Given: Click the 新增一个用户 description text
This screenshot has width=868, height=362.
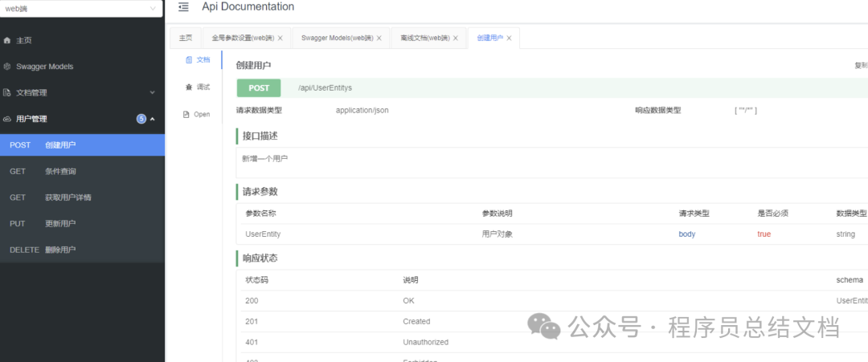Looking at the screenshot, I should click(x=264, y=159).
